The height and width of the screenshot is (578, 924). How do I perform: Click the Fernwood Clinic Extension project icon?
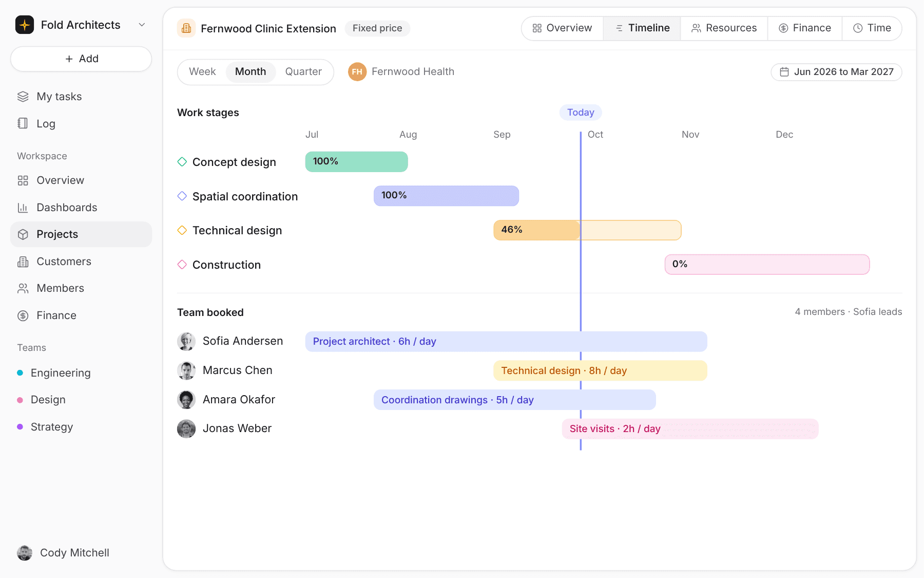[x=186, y=28]
